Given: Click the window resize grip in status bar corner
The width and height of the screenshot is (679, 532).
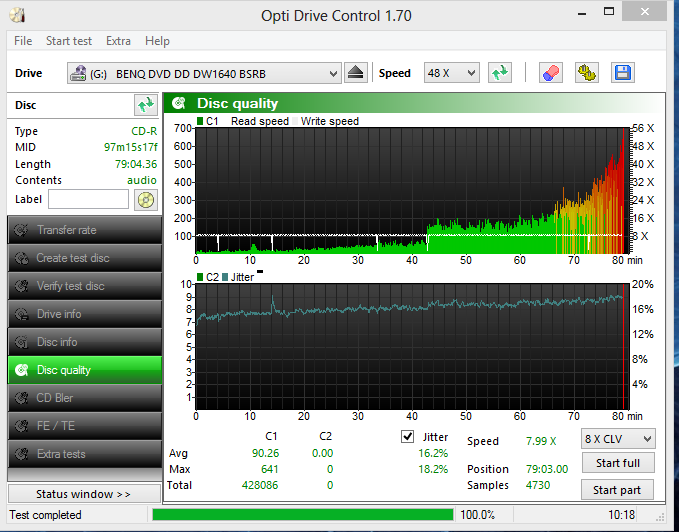Looking at the screenshot, I should [x=660, y=517].
